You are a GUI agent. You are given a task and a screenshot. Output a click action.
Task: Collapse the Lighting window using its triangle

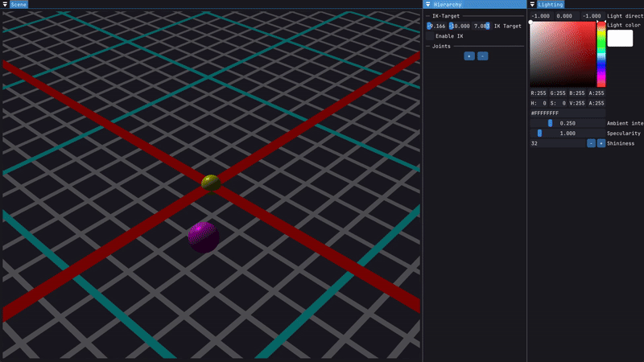(532, 5)
